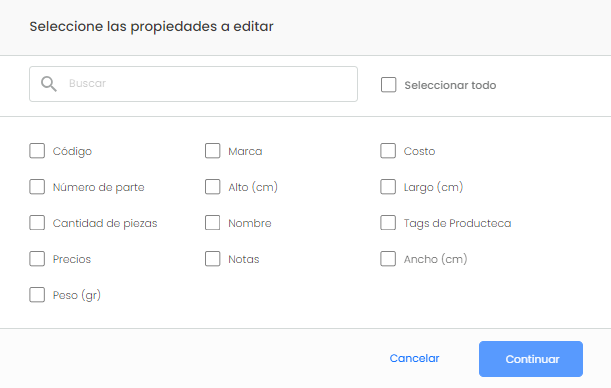
Task: Enable Cantidad de piezas checkbox
Action: click(x=37, y=223)
